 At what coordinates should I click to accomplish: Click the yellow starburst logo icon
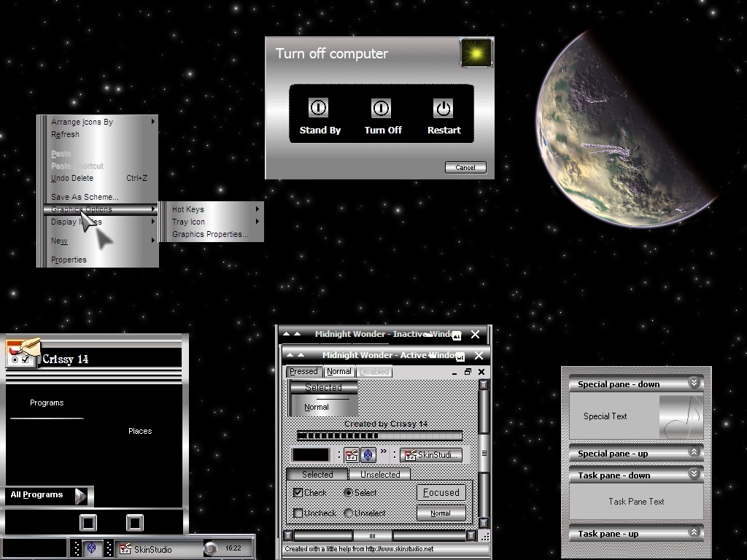476,52
